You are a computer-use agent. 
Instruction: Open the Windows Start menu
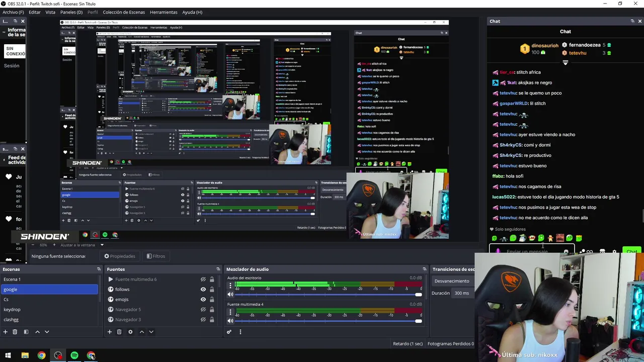coord(8,355)
